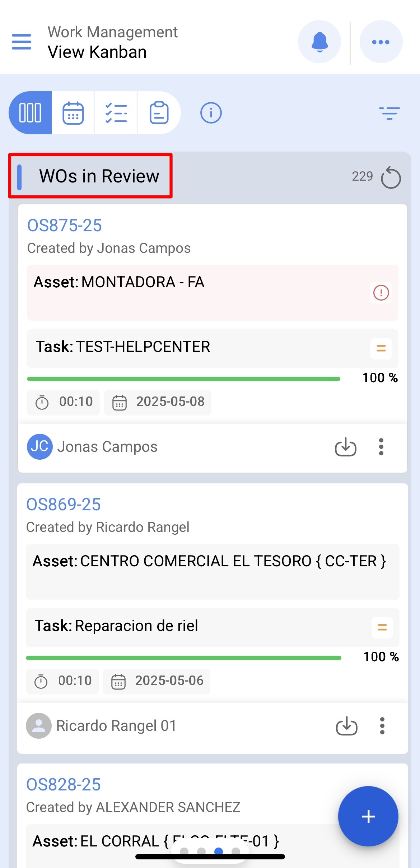The height and width of the screenshot is (868, 420).
Task: Expand more options for Jonas Campos card
Action: 381,447
